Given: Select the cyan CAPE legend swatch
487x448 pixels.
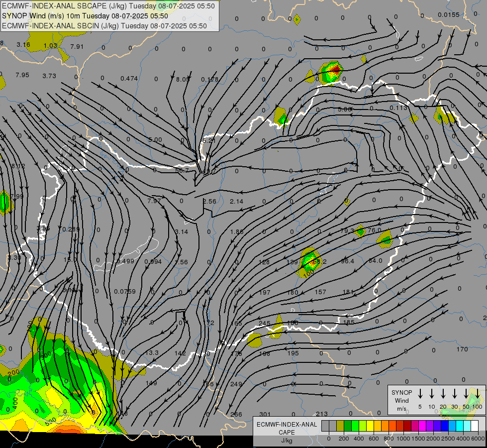Looking at the screenshot, I should 460,426.
